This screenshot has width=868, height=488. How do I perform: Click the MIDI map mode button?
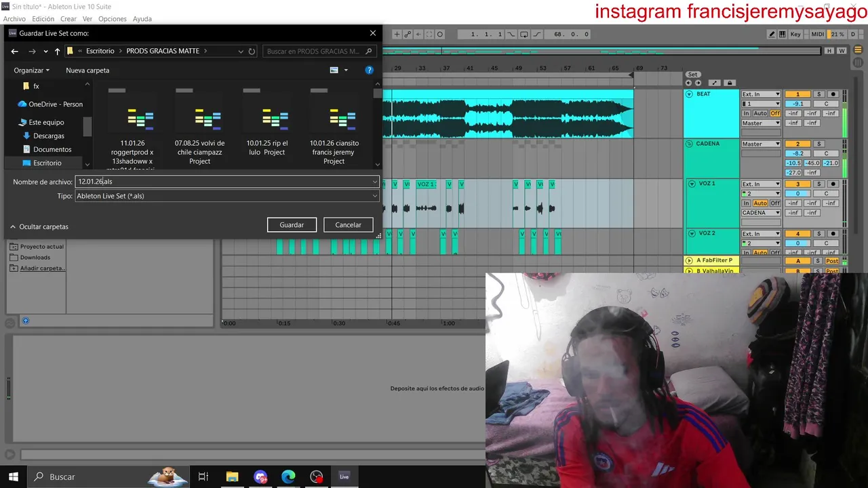818,34
